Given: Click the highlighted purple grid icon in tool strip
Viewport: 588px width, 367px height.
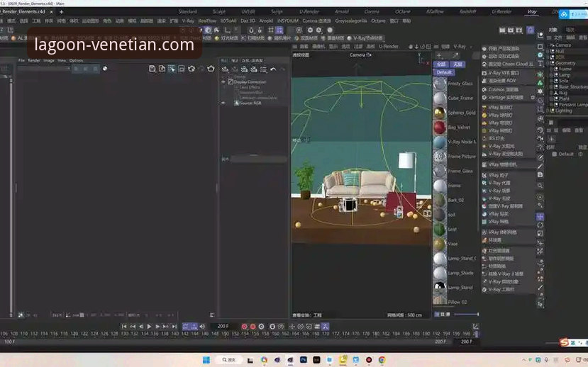Looking at the screenshot, I should coord(540,217).
